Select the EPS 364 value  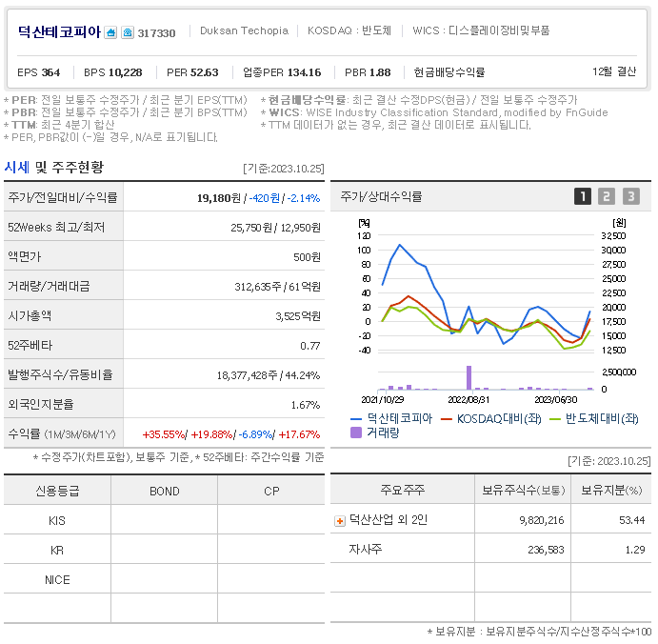pyautogui.click(x=39, y=72)
